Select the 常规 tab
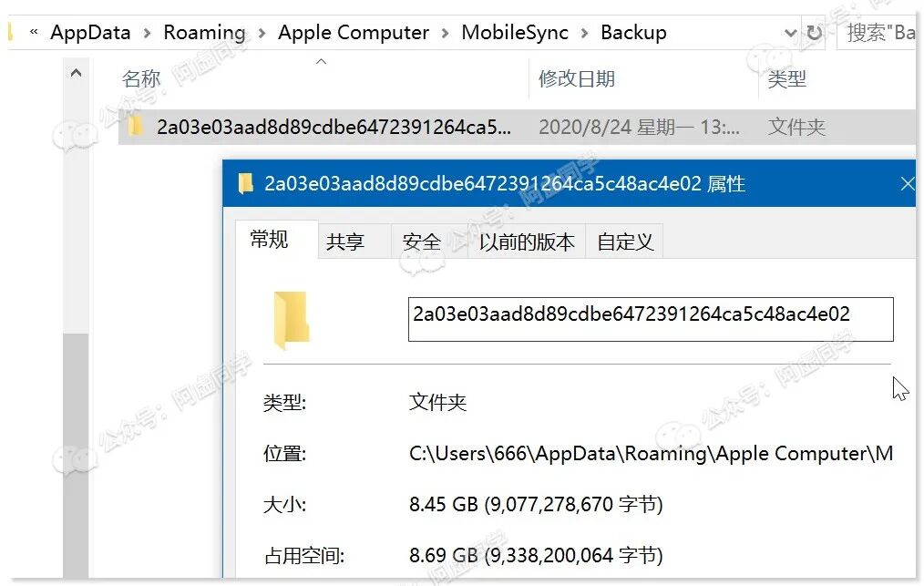 pyautogui.click(x=270, y=240)
